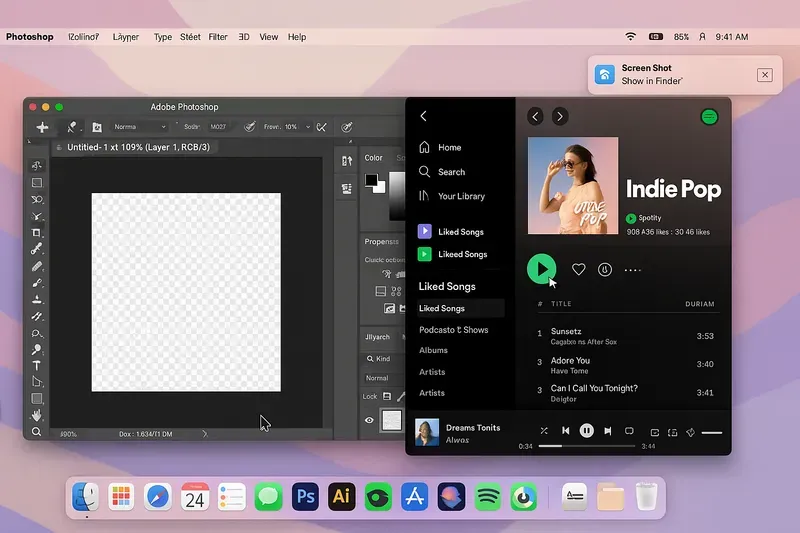Navigate forward with Spotify right arrow

tap(560, 116)
